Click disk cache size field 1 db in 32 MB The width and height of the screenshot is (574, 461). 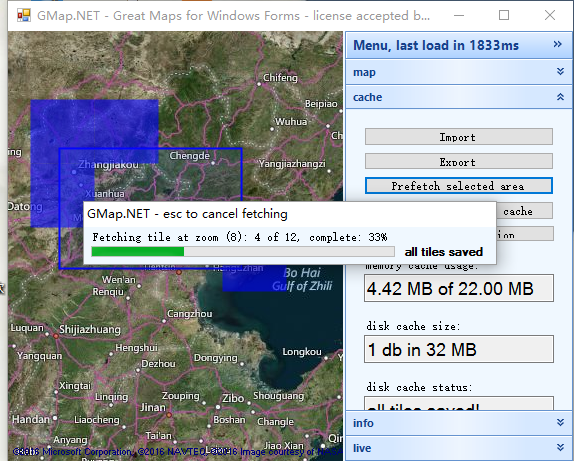(459, 349)
